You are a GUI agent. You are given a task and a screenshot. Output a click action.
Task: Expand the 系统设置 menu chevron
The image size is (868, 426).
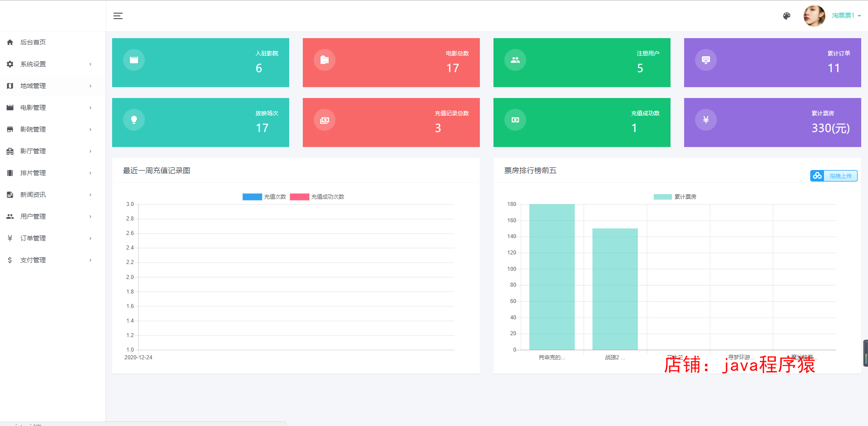(x=90, y=64)
